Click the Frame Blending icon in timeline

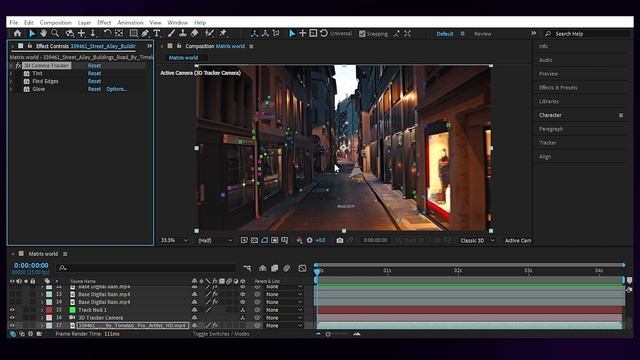pos(274,268)
